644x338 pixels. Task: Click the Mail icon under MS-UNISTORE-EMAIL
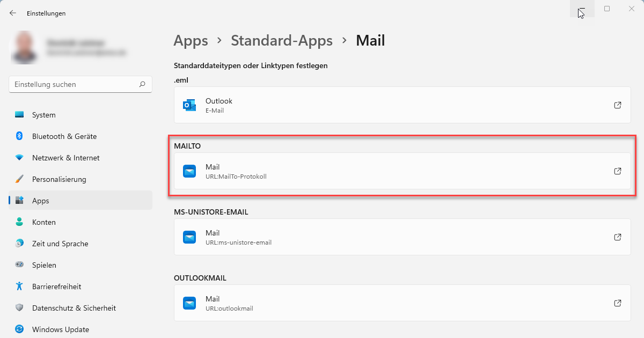coord(189,237)
